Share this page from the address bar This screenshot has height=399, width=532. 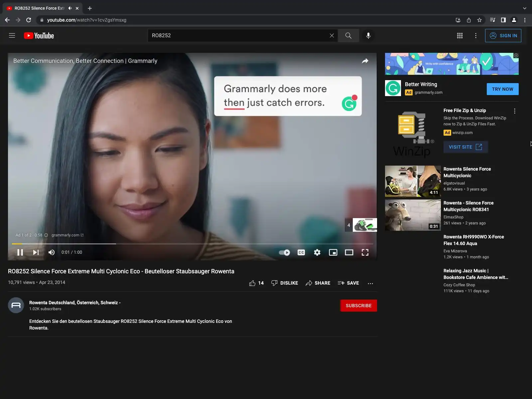(x=469, y=20)
